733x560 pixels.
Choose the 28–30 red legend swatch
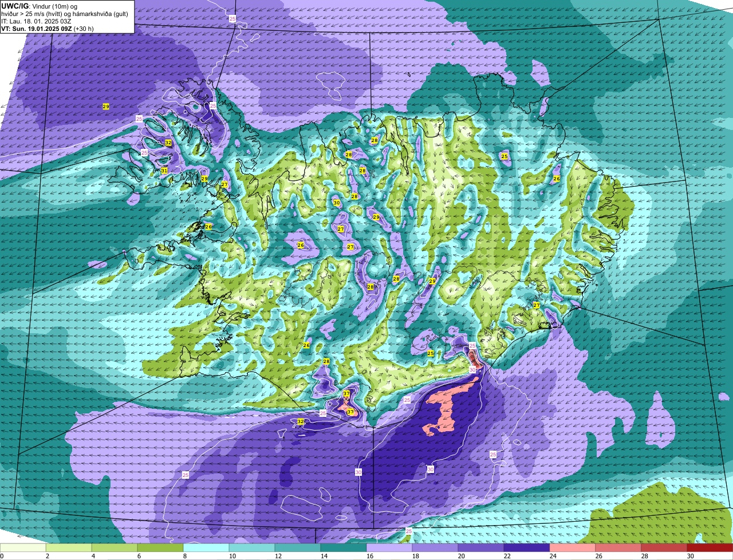click(664, 547)
